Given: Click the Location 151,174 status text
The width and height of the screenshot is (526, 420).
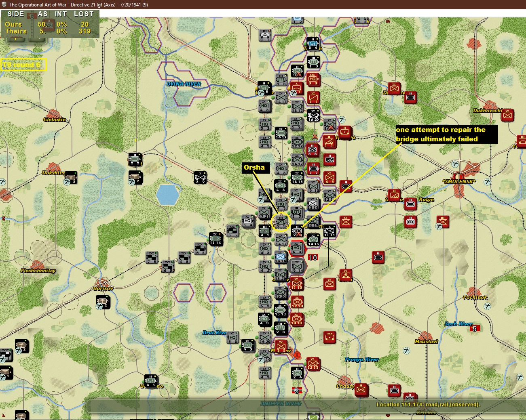Looking at the screenshot, I should (429, 405).
